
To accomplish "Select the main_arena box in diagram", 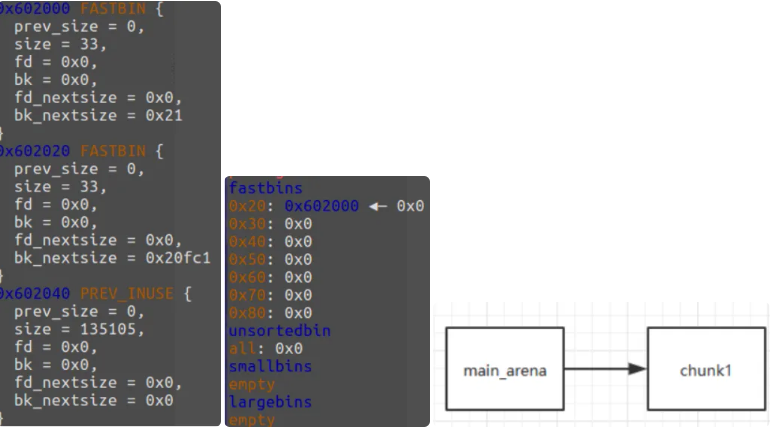I will 505,369.
